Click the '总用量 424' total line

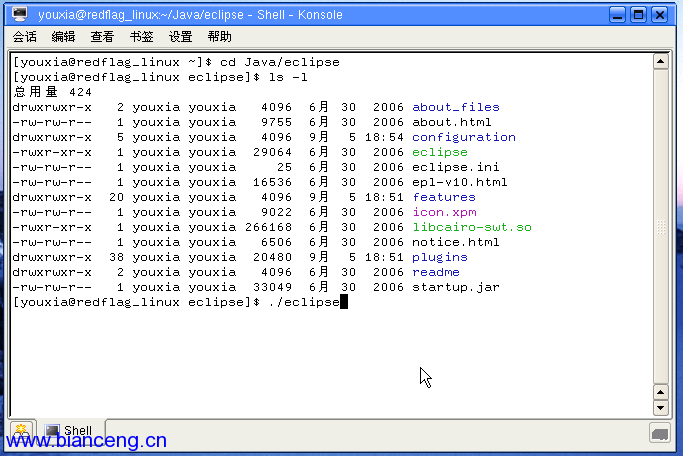pos(52,92)
